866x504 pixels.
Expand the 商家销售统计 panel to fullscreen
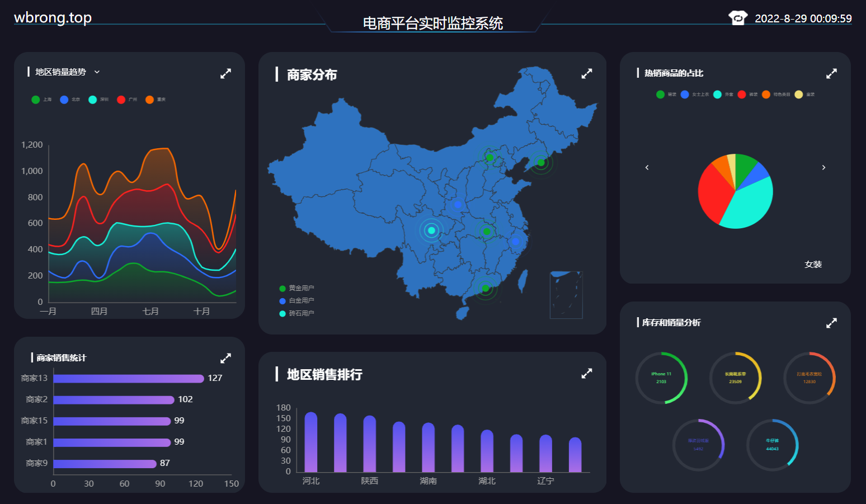(x=225, y=358)
